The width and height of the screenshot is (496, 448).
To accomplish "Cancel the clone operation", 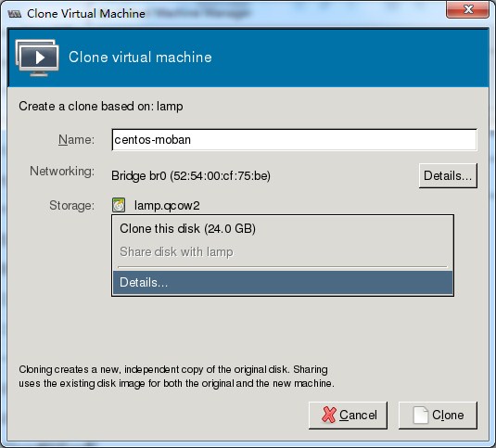I will (348, 416).
